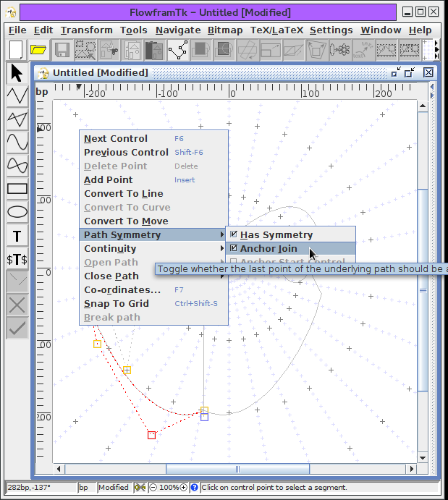The height and width of the screenshot is (500, 448).
Task: Choose Snap To Grid in the context menu
Action: point(154,303)
